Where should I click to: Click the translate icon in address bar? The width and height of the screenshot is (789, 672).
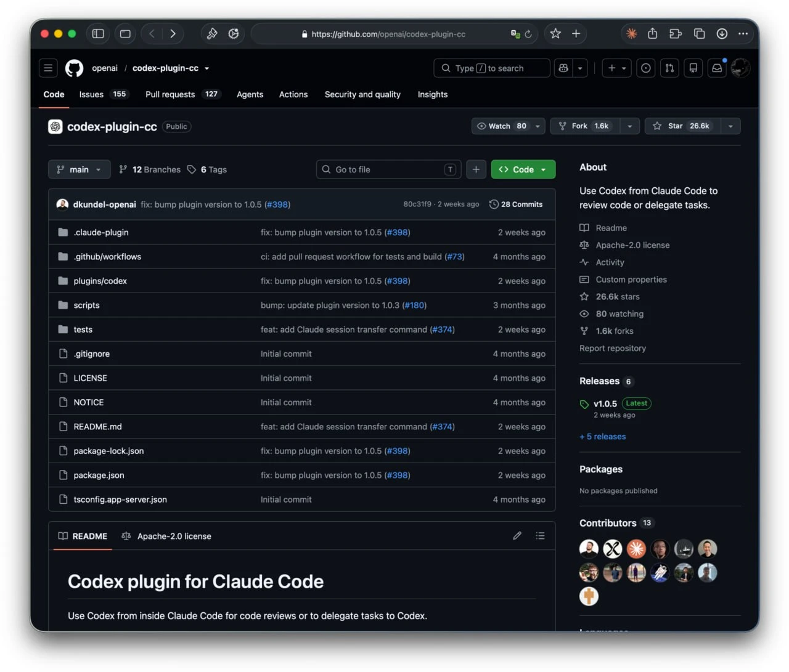coord(515,34)
